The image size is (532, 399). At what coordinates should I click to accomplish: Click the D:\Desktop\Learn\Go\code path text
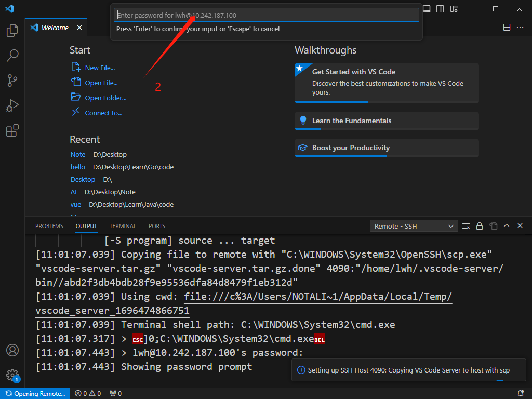[x=134, y=167]
